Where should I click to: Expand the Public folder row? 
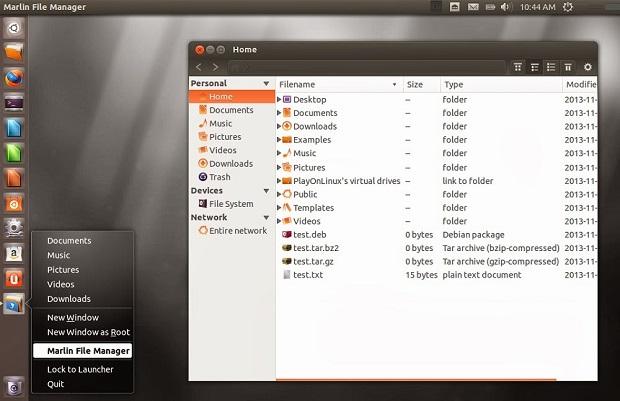tap(279, 194)
